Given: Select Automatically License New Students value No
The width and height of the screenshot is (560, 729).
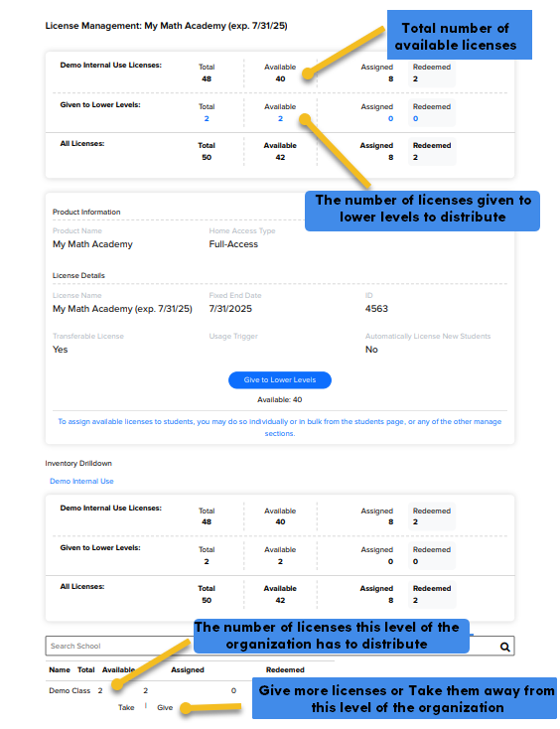Looking at the screenshot, I should 371,350.
